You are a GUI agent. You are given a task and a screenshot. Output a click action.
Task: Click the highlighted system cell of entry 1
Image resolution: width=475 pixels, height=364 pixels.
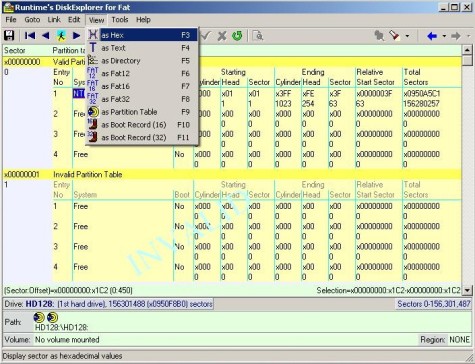pos(79,94)
